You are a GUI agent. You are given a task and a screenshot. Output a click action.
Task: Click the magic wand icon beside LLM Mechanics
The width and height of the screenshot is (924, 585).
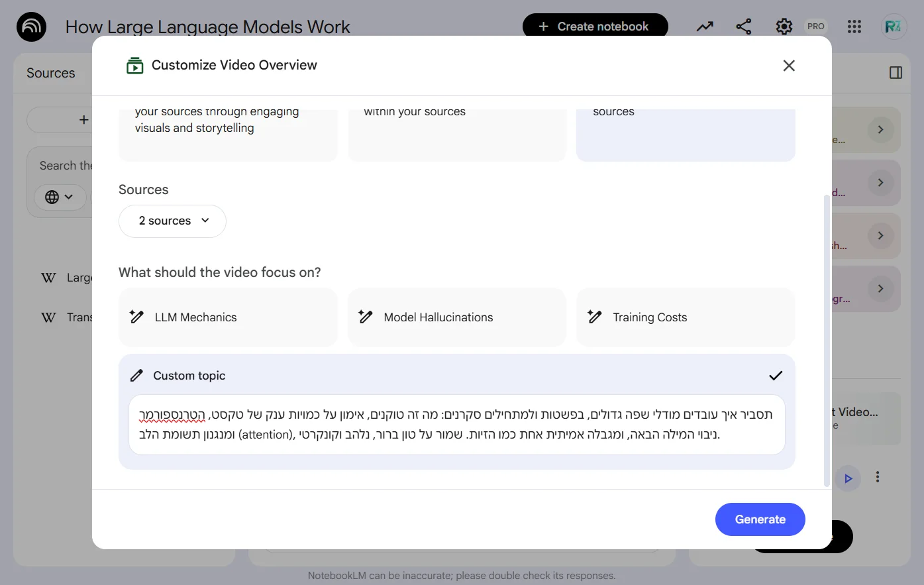[x=136, y=317]
